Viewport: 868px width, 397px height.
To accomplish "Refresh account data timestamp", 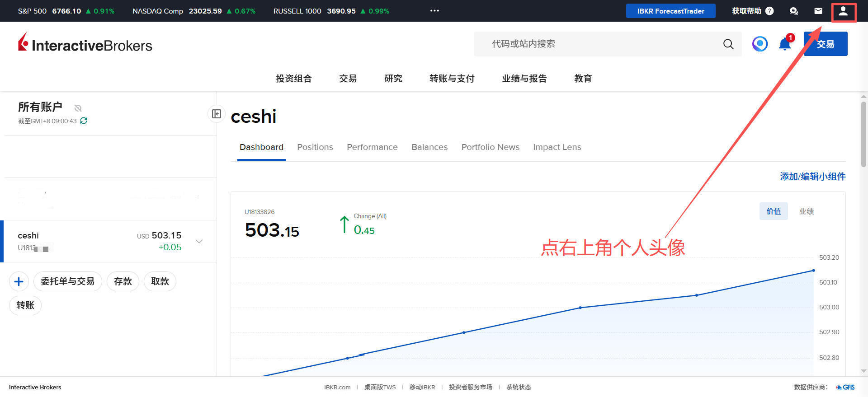I will point(84,121).
